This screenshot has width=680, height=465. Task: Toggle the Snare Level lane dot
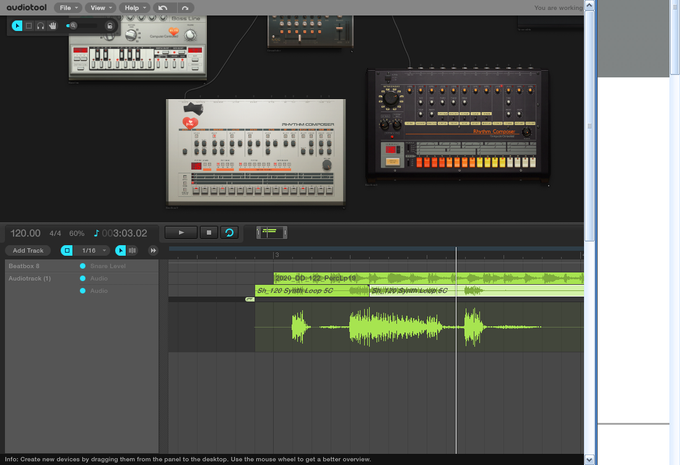coord(82,266)
